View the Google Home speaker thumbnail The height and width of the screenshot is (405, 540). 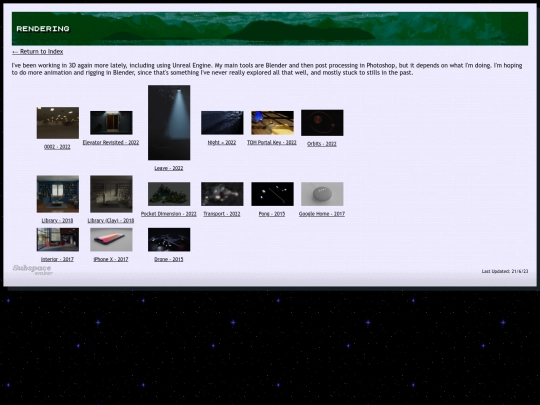(x=322, y=194)
